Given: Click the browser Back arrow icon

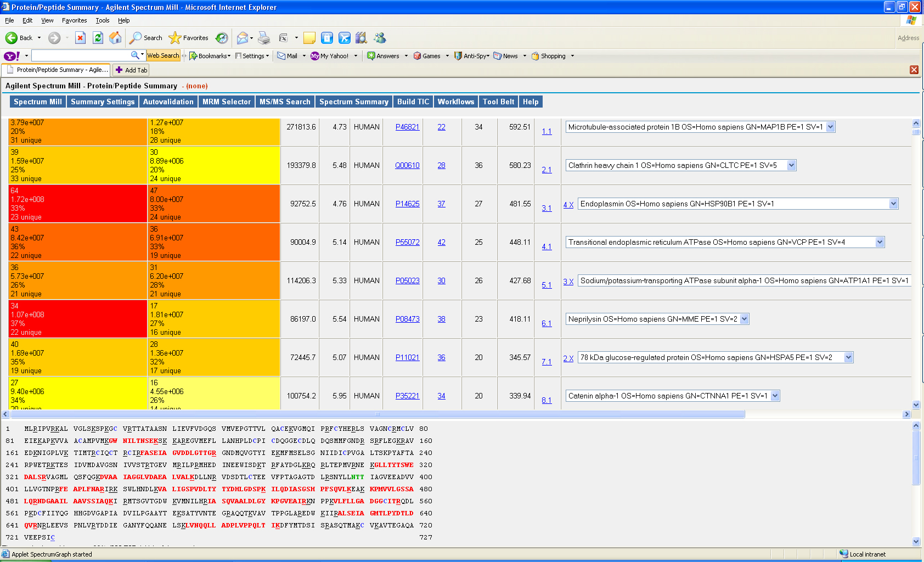Looking at the screenshot, I should click(12, 38).
